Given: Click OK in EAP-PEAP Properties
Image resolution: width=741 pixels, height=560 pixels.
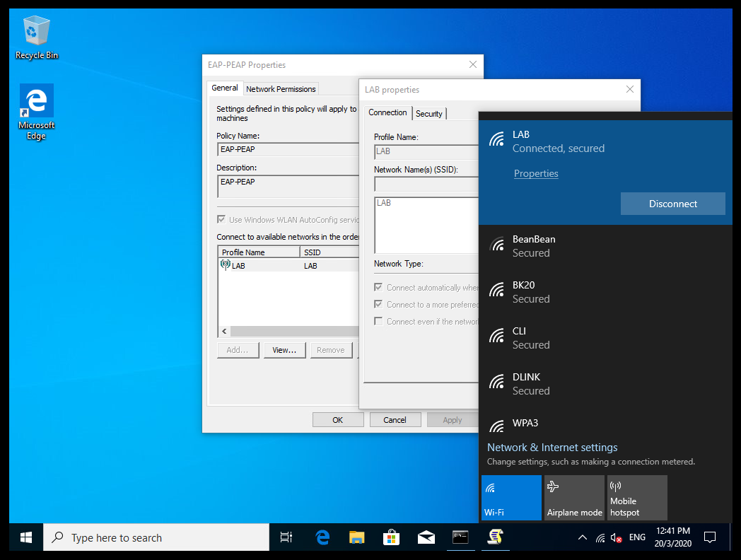Looking at the screenshot, I should pyautogui.click(x=338, y=419).
